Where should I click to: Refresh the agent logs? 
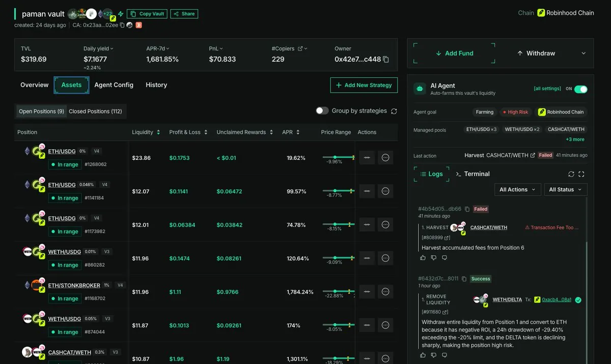[571, 174]
